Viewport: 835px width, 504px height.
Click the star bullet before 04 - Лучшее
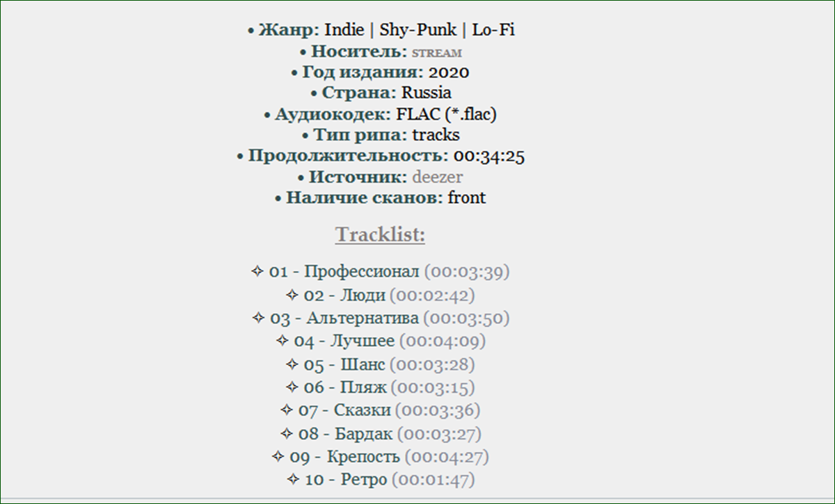282,341
